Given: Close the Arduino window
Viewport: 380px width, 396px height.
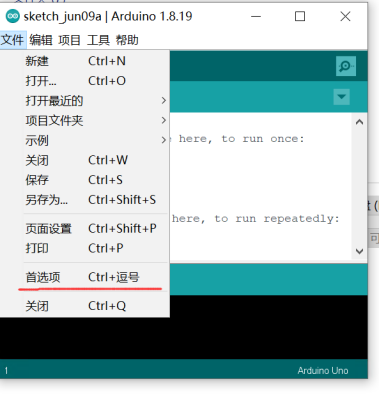Looking at the screenshot, I should pyautogui.click(x=345, y=16).
